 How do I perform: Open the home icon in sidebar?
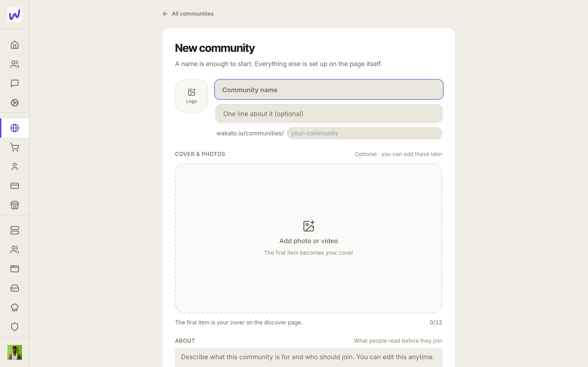pos(14,45)
